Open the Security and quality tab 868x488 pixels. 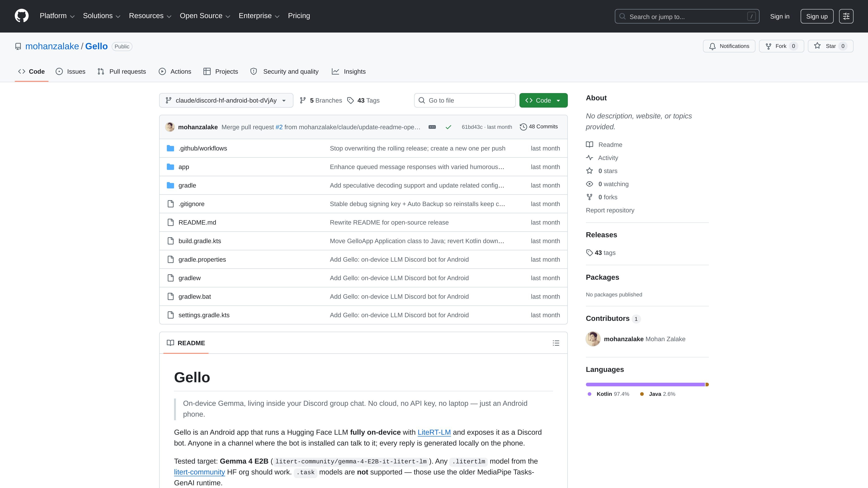click(284, 71)
